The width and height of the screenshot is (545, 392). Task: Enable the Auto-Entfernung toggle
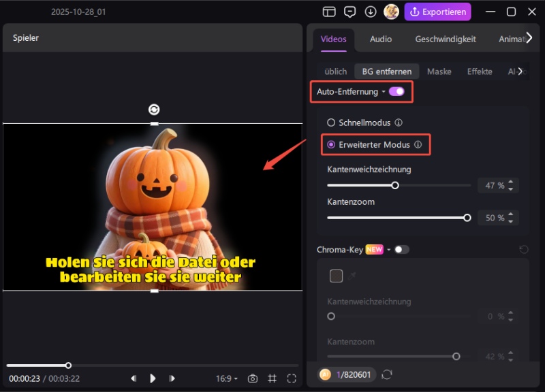tap(397, 91)
